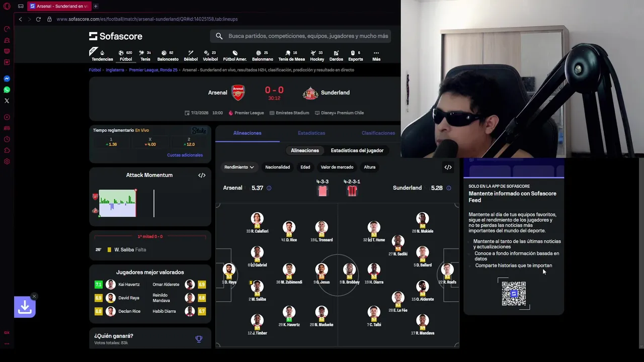Open Messenger in the Opera sidebar
The image size is (644, 362).
point(7,78)
